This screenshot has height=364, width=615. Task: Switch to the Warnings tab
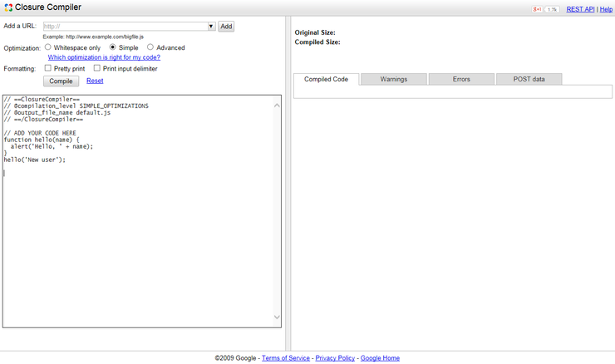tap(393, 79)
